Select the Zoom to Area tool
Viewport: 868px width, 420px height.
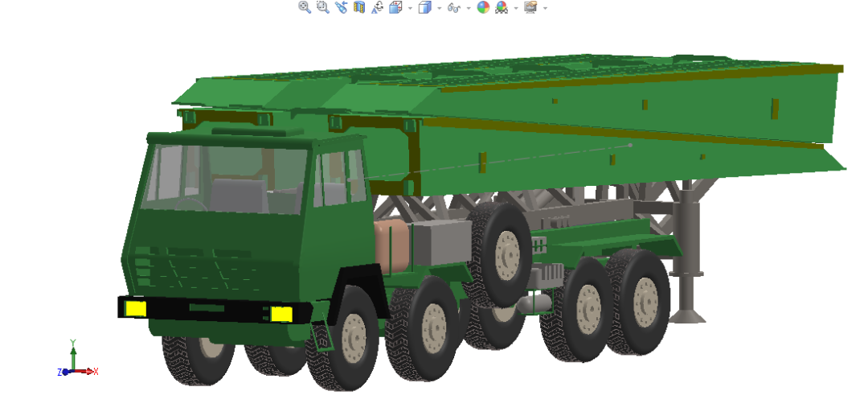point(323,7)
